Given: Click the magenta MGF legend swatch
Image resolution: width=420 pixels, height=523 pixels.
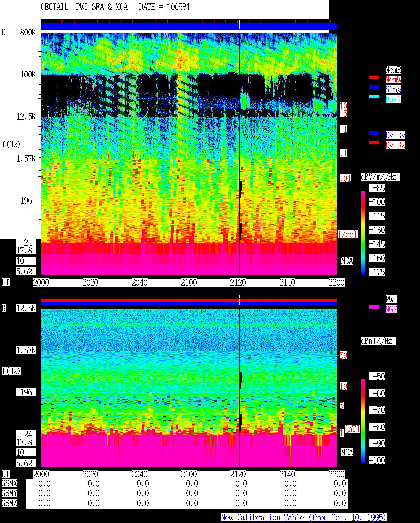Looking at the screenshot, I should pos(374,307).
